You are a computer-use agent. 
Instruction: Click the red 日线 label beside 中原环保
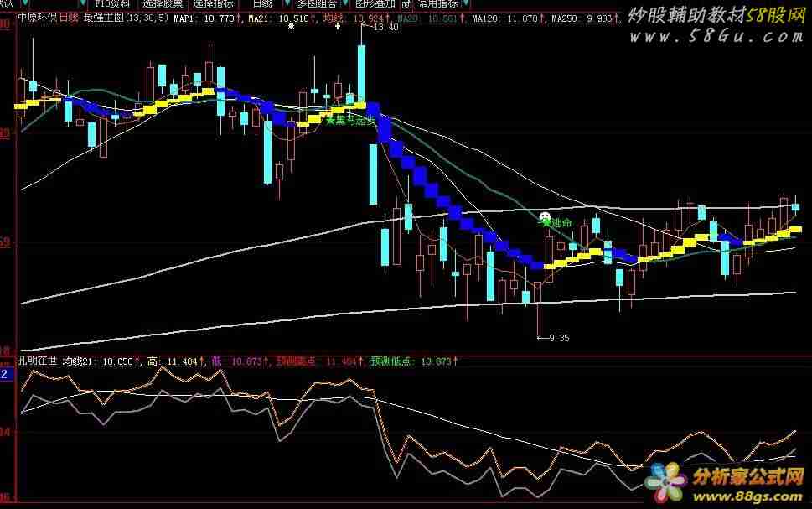click(x=69, y=18)
